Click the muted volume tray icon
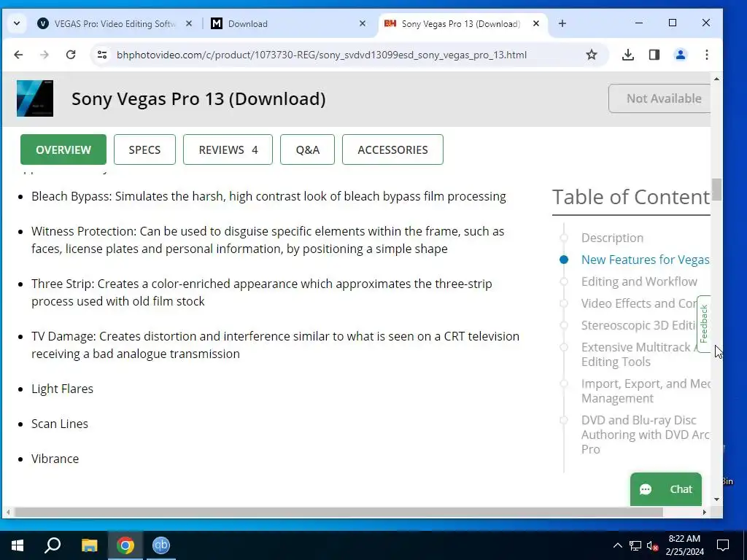Viewport: 747px width, 560px height. coord(652,545)
